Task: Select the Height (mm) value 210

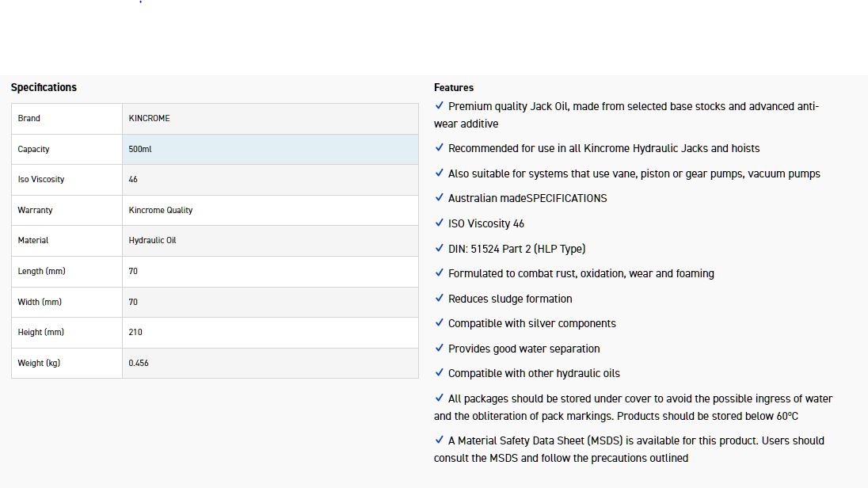Action: [x=135, y=332]
